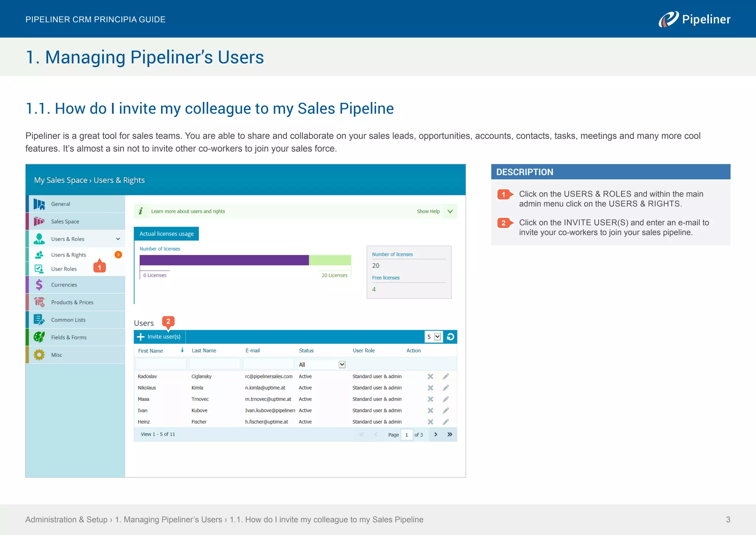Sort by Status column header

tap(306, 350)
